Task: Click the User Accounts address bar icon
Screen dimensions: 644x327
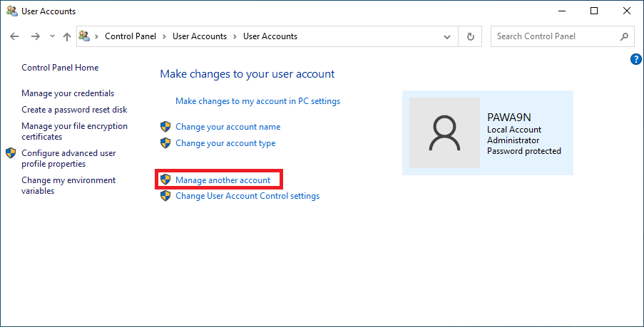Action: tap(86, 36)
